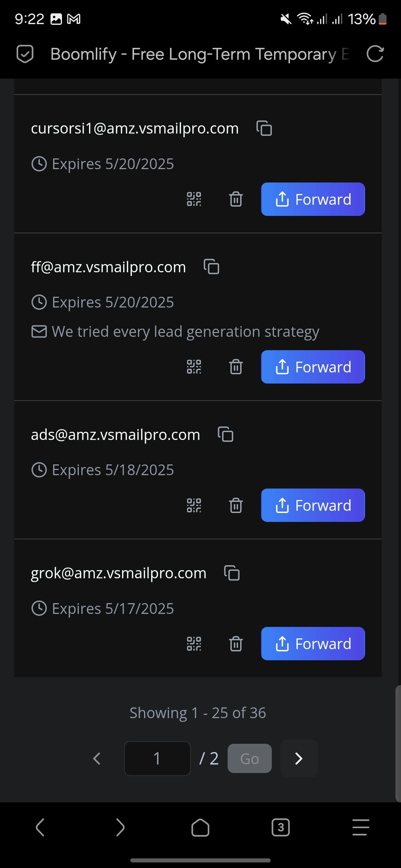This screenshot has height=868, width=401.
Task: Click the page number input field
Action: click(157, 759)
